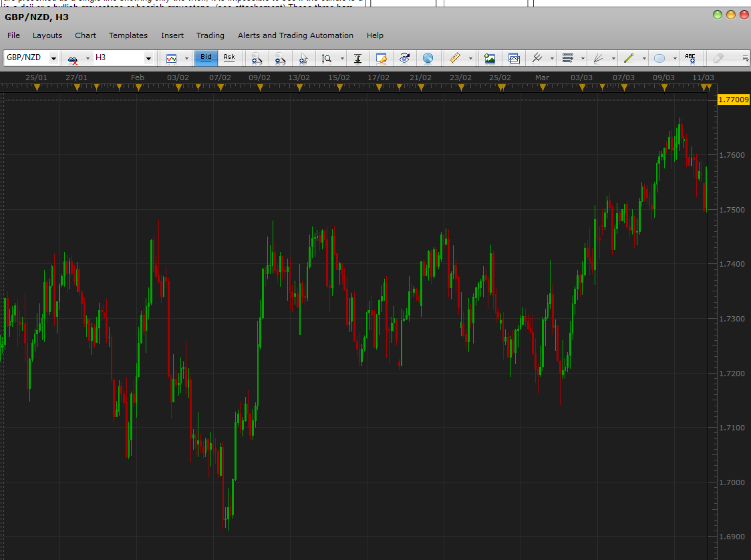The image size is (751, 560).
Task: Open the Insert menu
Action: (172, 35)
